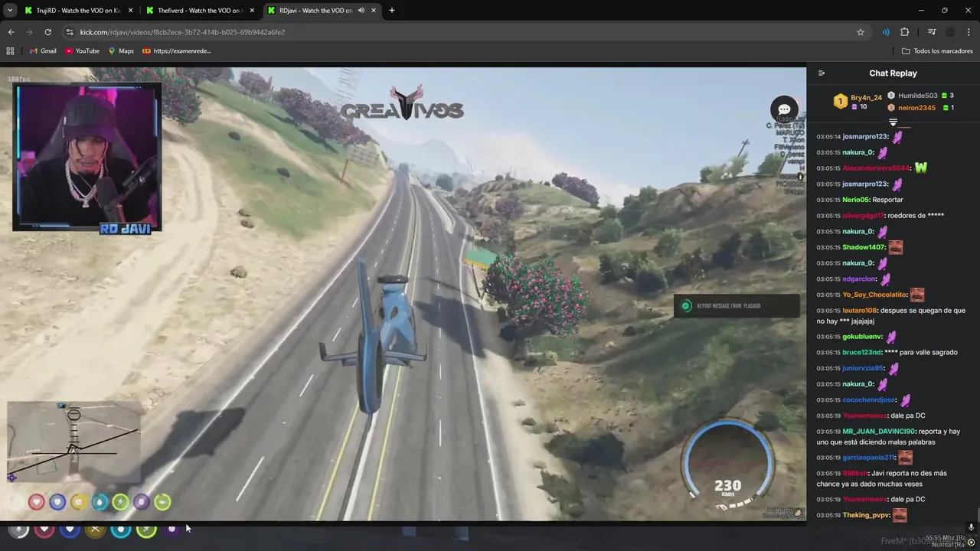
Task: Click username cocochenrdjose in chat
Action: point(869,400)
